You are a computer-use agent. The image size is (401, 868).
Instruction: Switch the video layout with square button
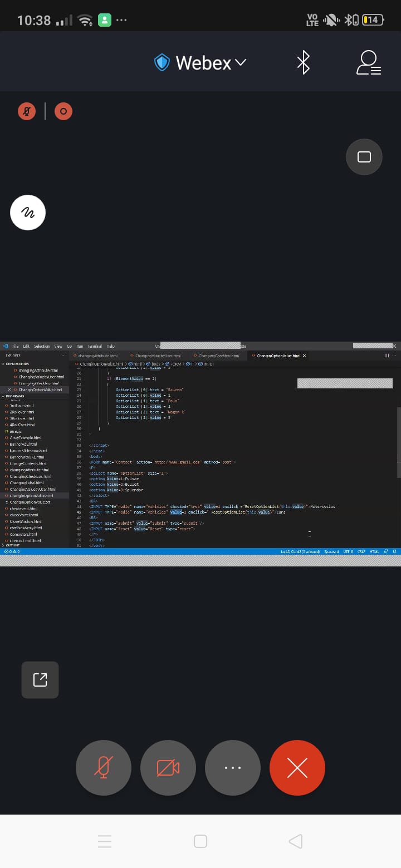tap(364, 157)
